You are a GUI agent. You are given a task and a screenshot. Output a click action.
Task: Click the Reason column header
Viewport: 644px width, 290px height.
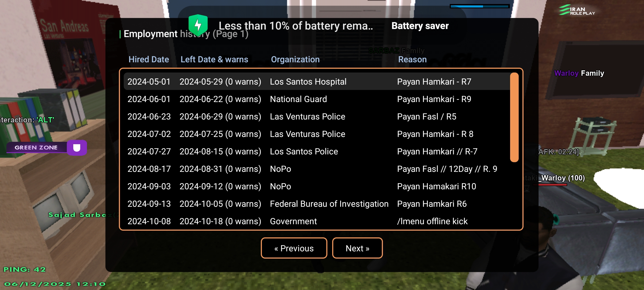click(x=412, y=59)
